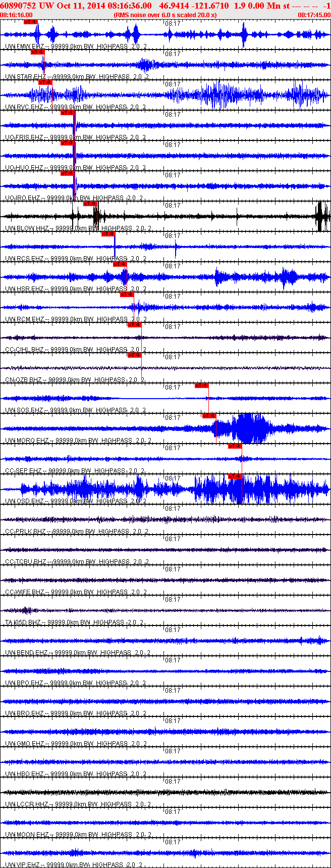Click the TA I05D BHZ station label
This screenshot has width=331, height=868.
coord(23,622)
